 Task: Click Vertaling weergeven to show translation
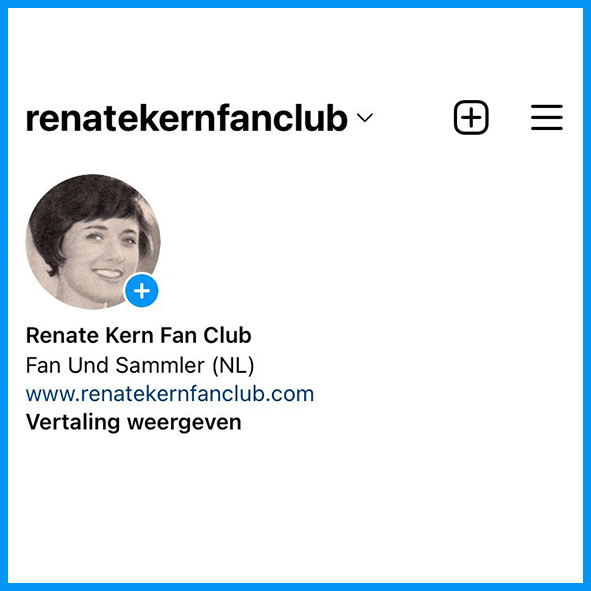pos(133,422)
